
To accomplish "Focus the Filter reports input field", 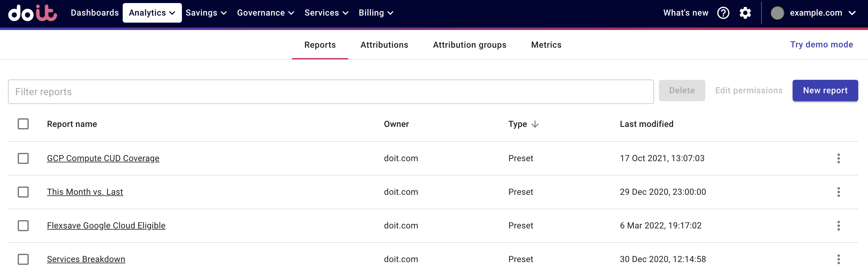I will (x=330, y=92).
